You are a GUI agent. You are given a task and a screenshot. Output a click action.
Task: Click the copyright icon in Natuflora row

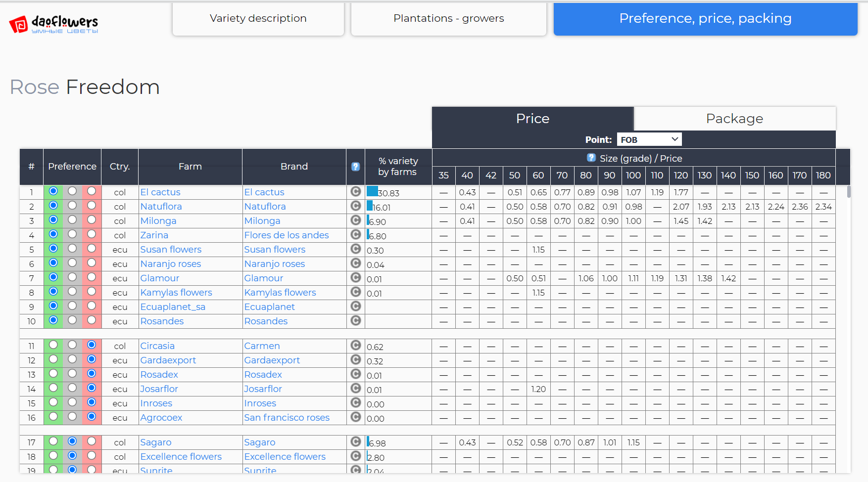point(355,206)
